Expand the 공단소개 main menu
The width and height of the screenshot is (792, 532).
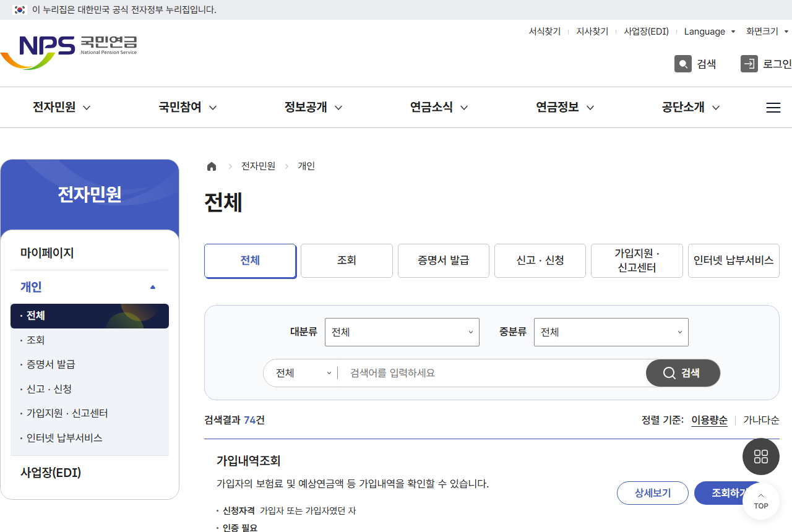point(691,108)
